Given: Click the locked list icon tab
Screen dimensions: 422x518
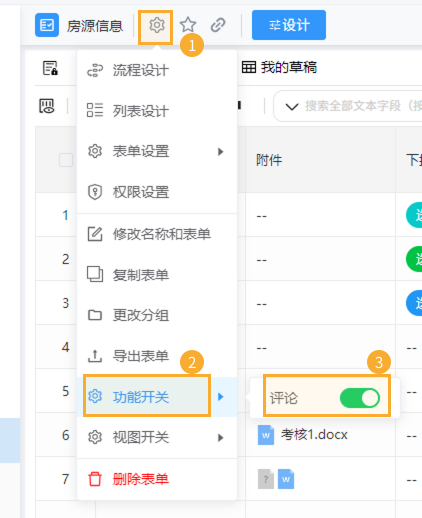Looking at the screenshot, I should pyautogui.click(x=50, y=68).
